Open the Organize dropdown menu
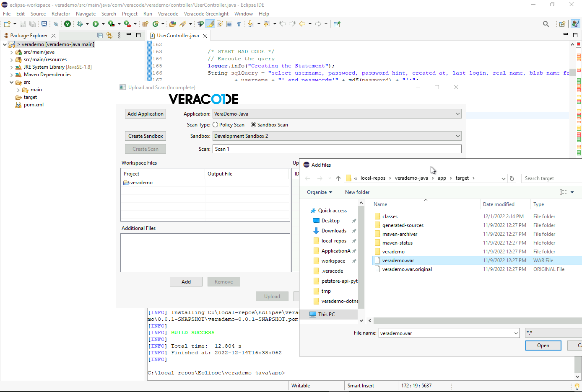Viewport: 582px width, 392px height. [x=320, y=192]
